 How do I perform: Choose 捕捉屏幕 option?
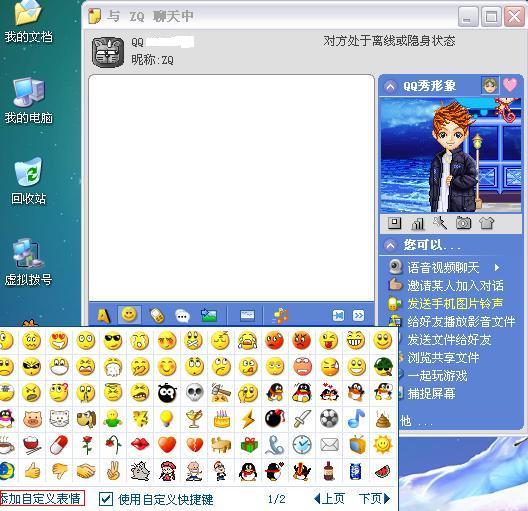pyautogui.click(x=431, y=394)
